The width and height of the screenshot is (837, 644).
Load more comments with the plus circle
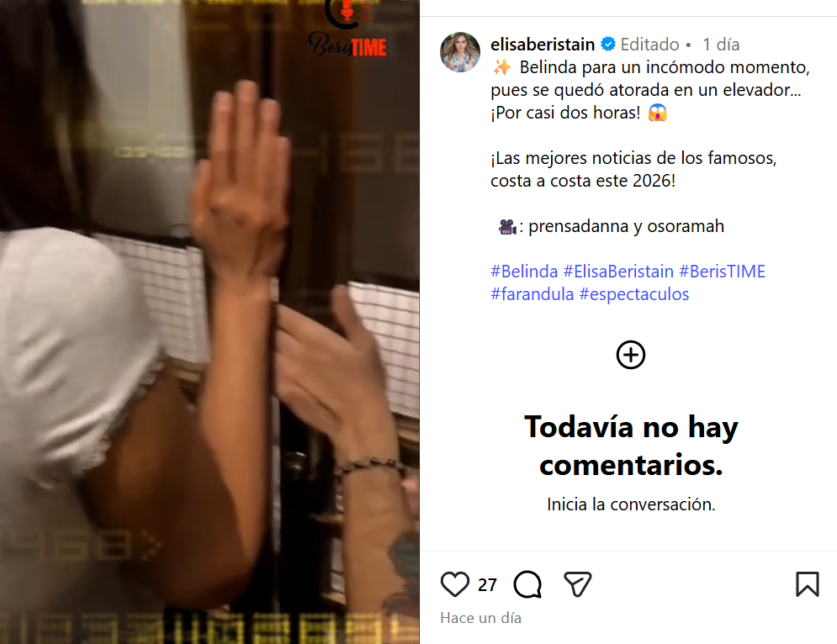click(631, 355)
